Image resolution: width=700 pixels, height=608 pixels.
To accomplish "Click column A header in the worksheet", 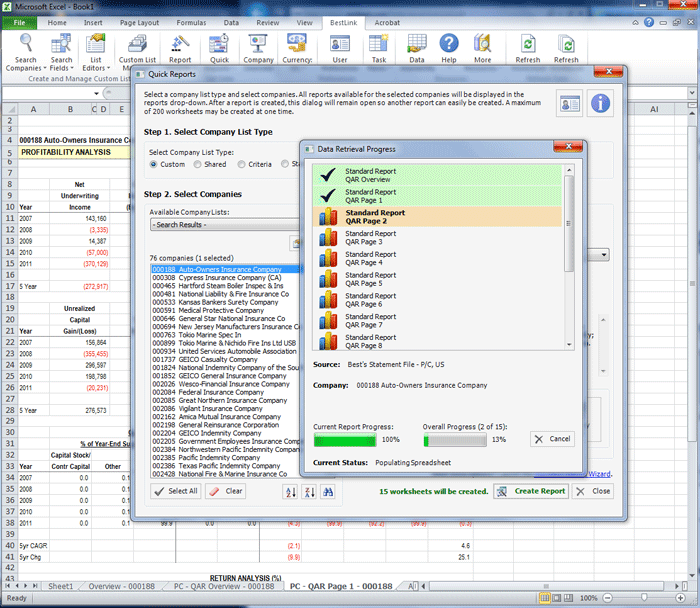I will [x=33, y=109].
